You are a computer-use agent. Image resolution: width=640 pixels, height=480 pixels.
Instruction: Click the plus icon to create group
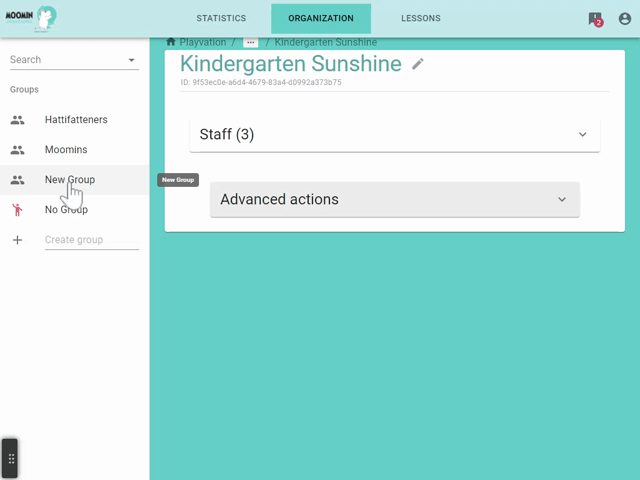(17, 240)
